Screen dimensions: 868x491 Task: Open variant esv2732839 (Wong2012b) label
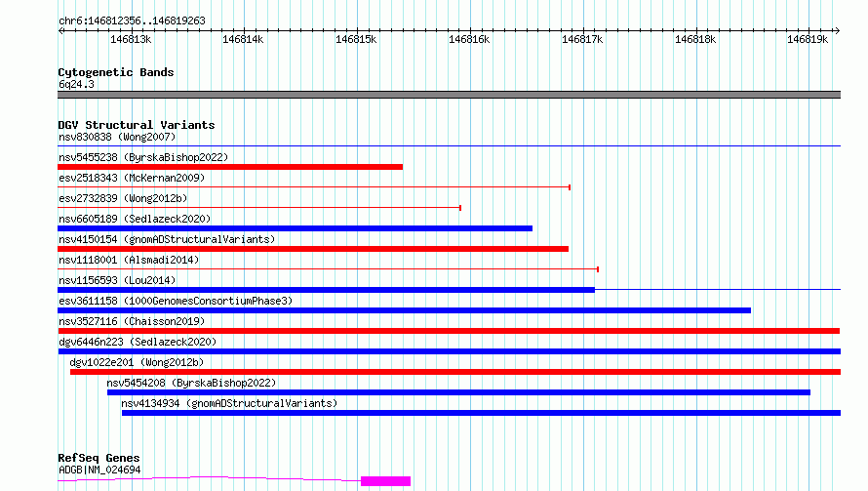pos(123,198)
